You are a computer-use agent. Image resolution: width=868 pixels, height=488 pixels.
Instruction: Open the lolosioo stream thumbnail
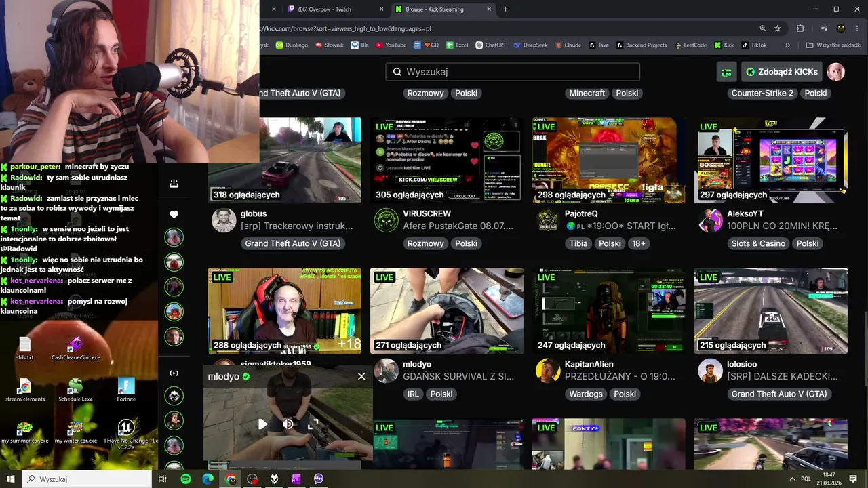(x=771, y=310)
